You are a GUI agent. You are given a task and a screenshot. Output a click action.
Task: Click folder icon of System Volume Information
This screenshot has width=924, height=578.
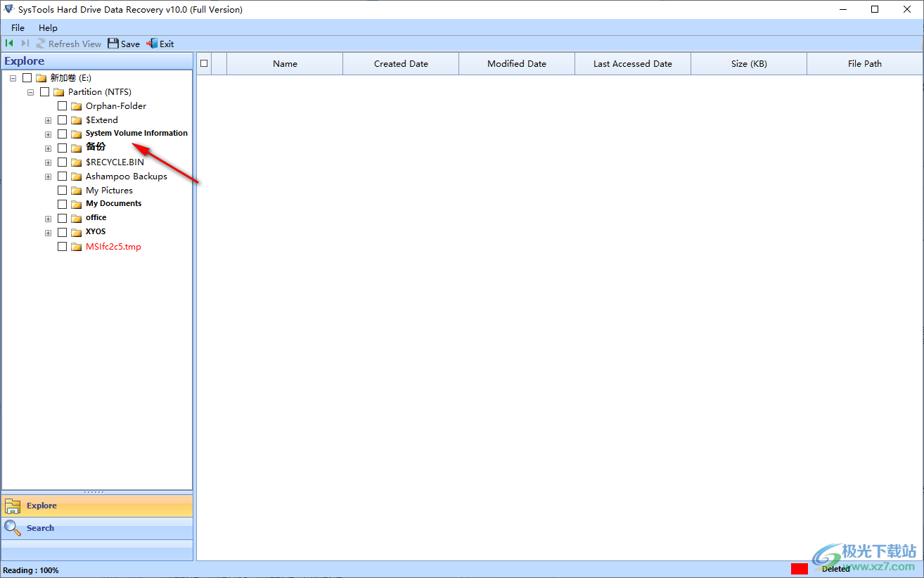[x=77, y=134]
